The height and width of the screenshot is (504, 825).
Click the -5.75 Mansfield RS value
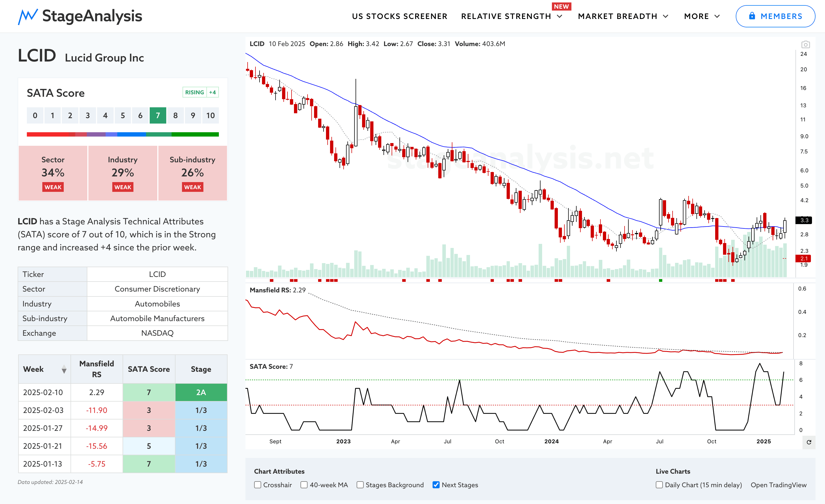point(97,464)
